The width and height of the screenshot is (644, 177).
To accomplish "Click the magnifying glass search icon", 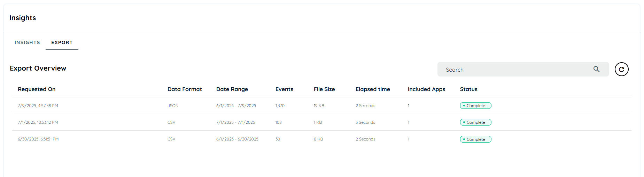I will click(596, 69).
